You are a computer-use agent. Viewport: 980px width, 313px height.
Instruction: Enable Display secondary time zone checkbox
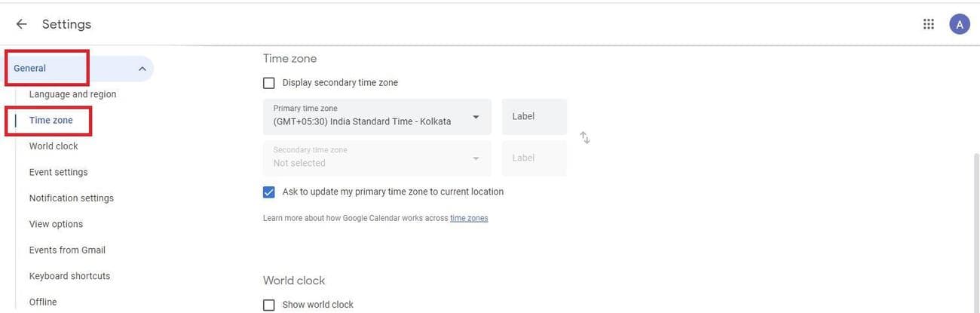click(x=269, y=83)
